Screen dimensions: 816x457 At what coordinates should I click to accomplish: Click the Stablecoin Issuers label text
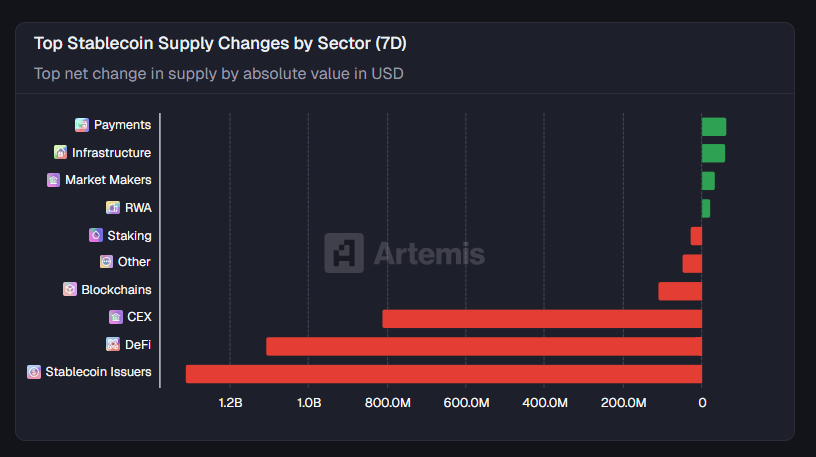pyautogui.click(x=98, y=372)
